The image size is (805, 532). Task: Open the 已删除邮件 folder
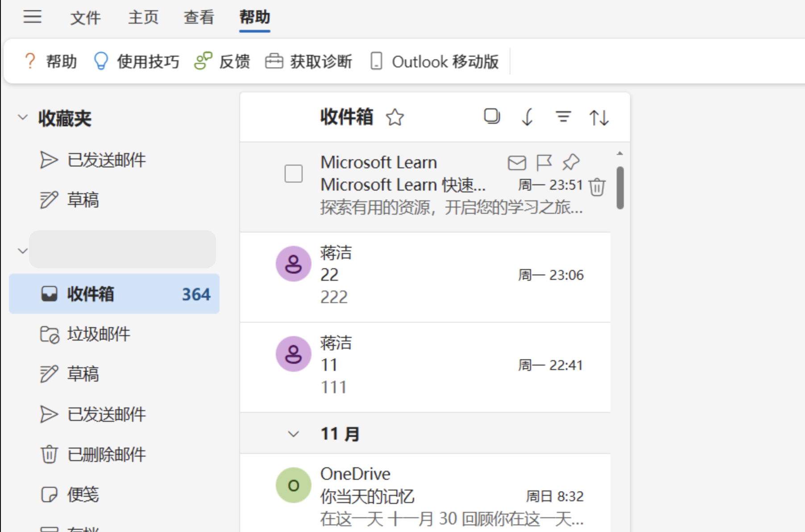[106, 455]
